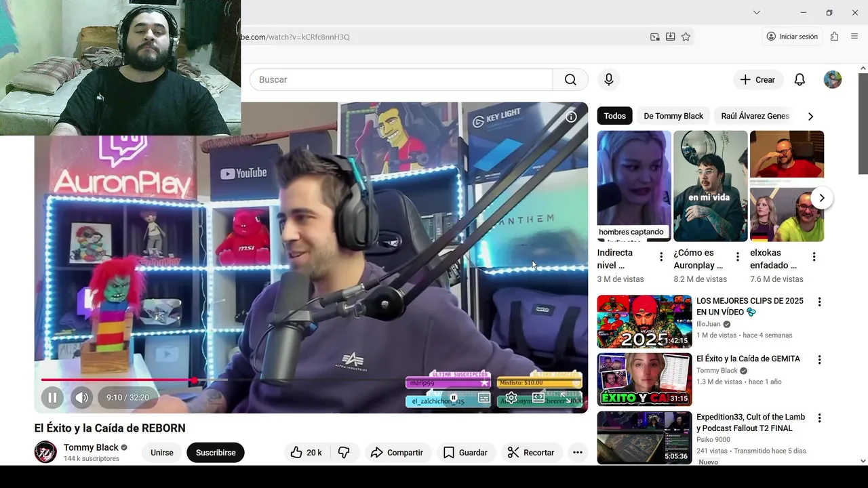Open the Tommy Black channel avatar

[45, 452]
